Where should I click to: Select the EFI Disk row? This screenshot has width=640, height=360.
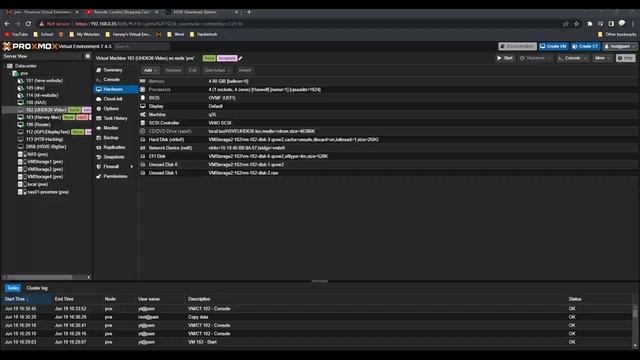coord(389,156)
